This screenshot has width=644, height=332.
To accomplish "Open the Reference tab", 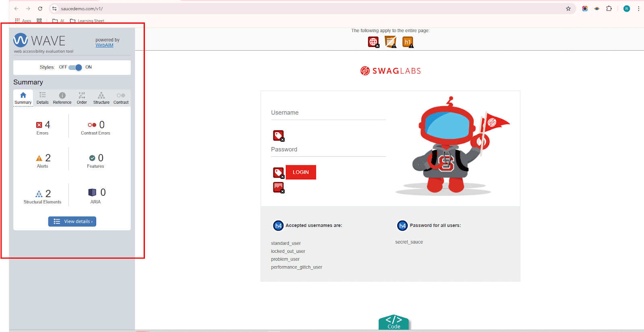I will click(62, 98).
